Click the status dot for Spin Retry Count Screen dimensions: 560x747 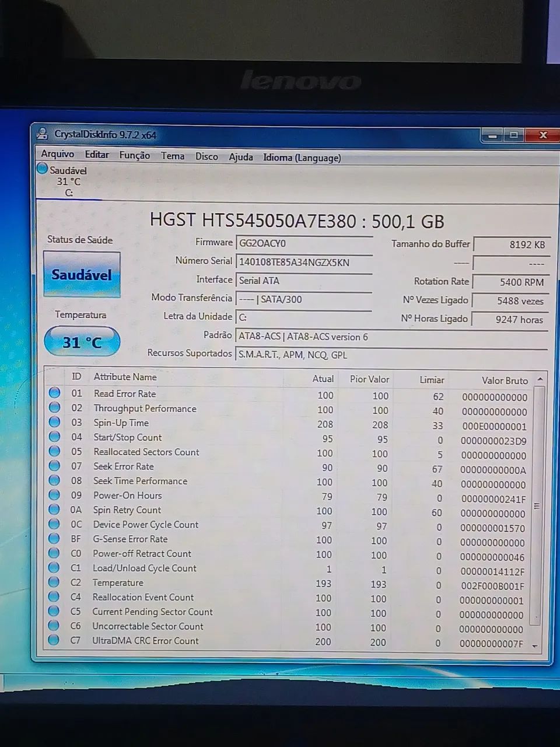(x=54, y=509)
